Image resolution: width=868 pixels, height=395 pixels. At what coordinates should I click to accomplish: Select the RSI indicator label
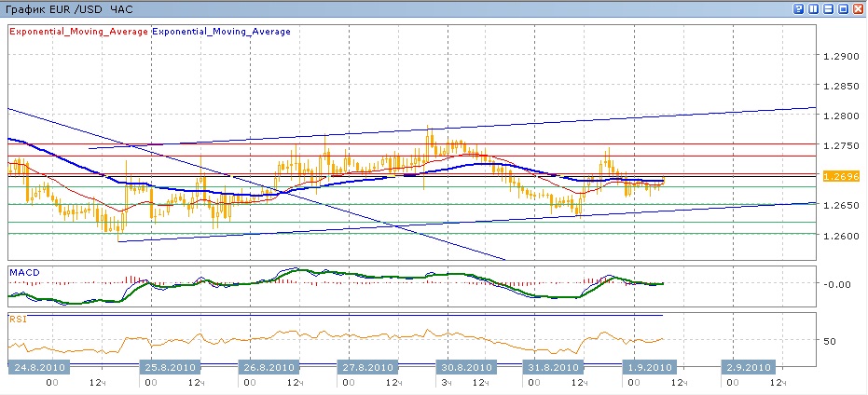(17, 319)
